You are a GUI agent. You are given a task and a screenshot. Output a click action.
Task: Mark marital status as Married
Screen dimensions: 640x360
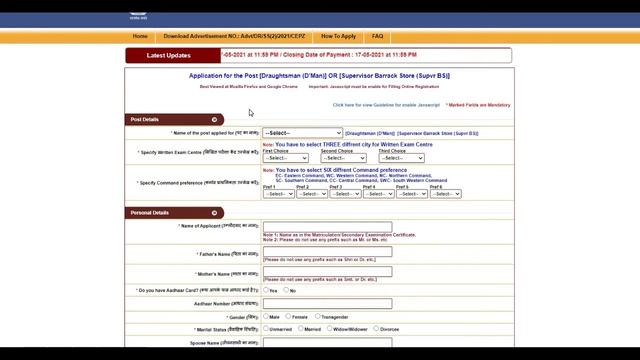pyautogui.click(x=300, y=329)
